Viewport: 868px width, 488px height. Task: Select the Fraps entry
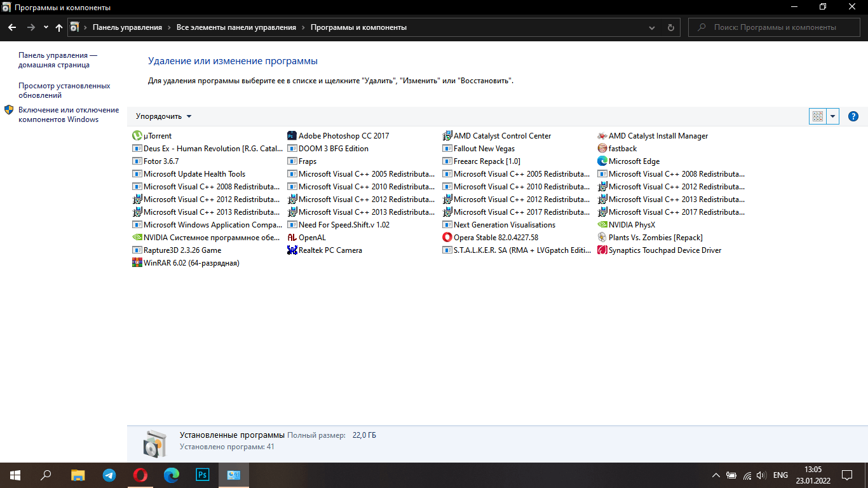tap(302, 161)
